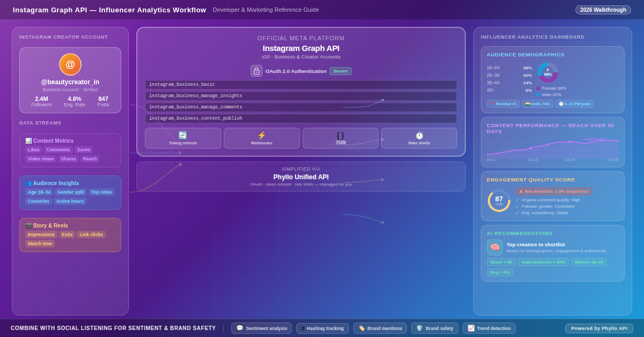Click the Brand mentions chip
Image resolution: width=644 pixels, height=337 pixels.
click(x=380, y=328)
